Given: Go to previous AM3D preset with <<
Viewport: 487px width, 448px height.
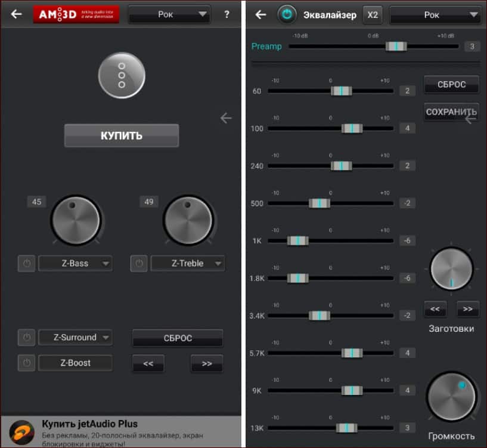Looking at the screenshot, I should (x=148, y=363).
